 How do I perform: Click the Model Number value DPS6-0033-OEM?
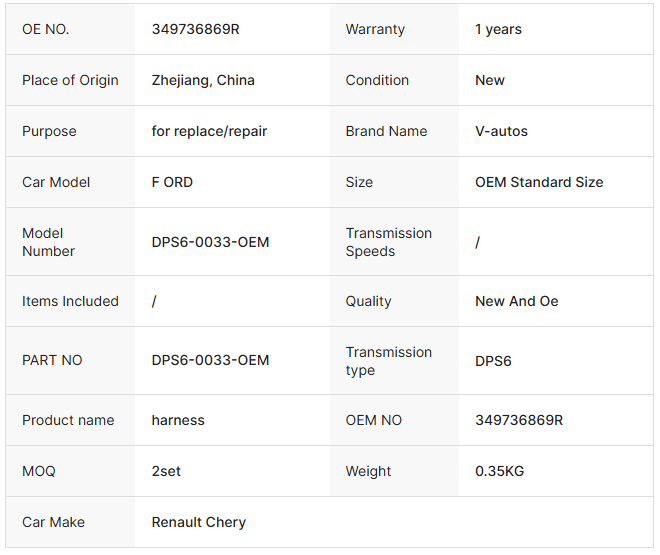point(210,242)
